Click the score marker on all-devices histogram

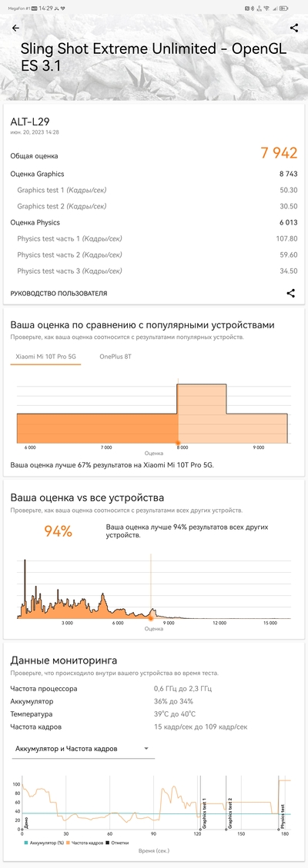(151, 615)
